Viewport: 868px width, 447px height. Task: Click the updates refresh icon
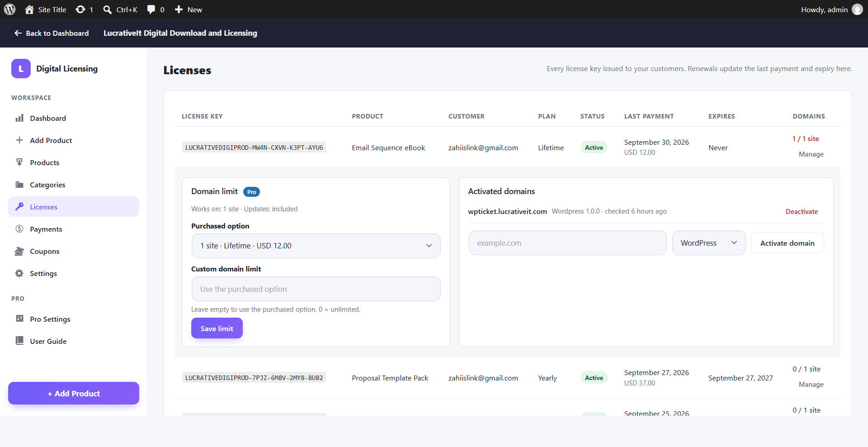pos(80,10)
